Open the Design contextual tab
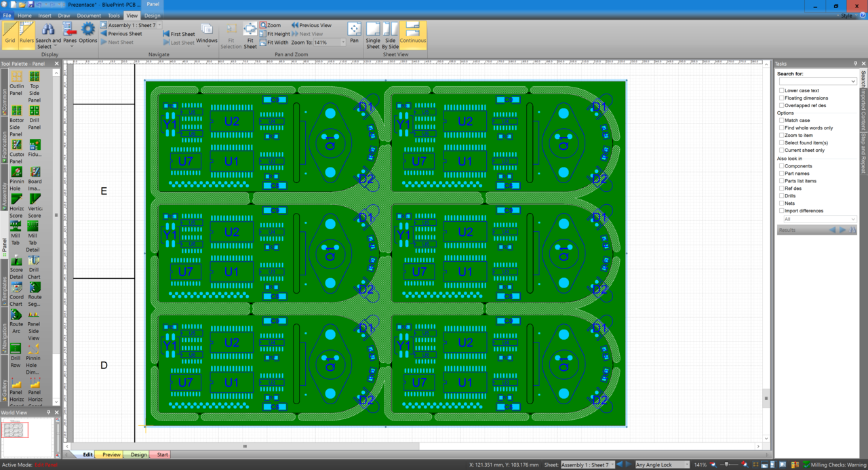The width and height of the screenshot is (868, 470). [152, 16]
